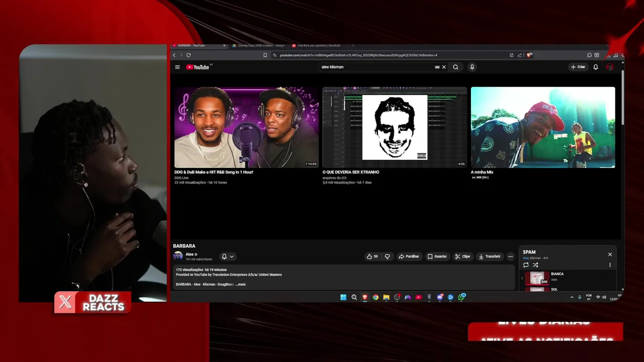Open notification bell dropdown for Alee channel
Image resolution: width=644 pixels, height=362 pixels.
(227, 256)
